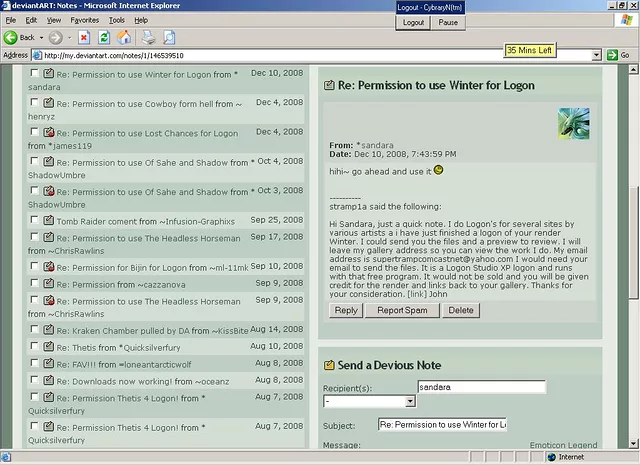Click the browser Back arrow icon
Viewport: 640px width, 465px height.
coord(12,38)
